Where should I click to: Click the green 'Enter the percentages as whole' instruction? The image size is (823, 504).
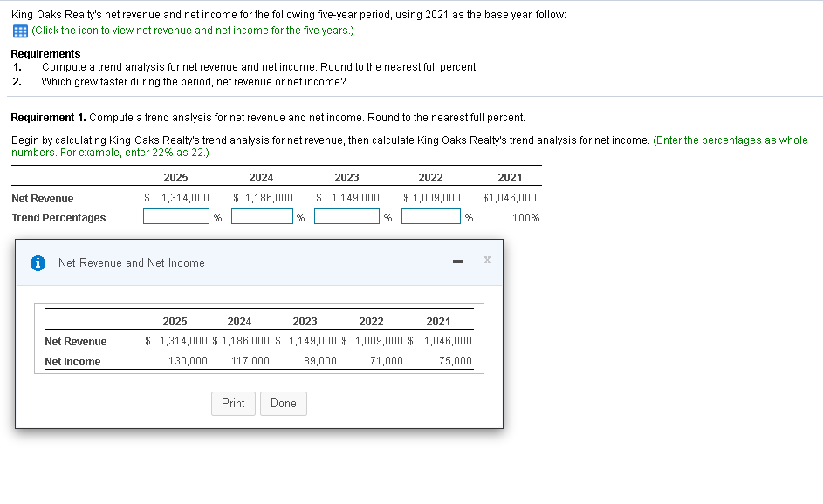pos(409,146)
